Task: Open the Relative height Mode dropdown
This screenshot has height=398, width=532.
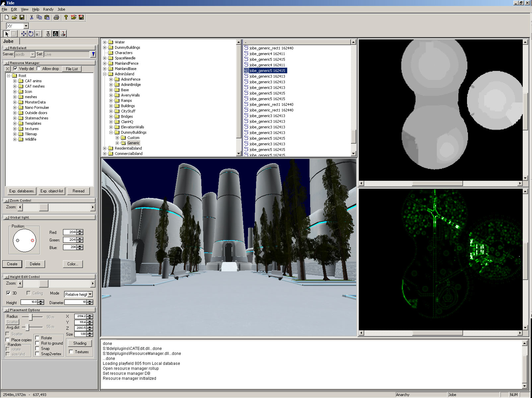Action: point(90,295)
